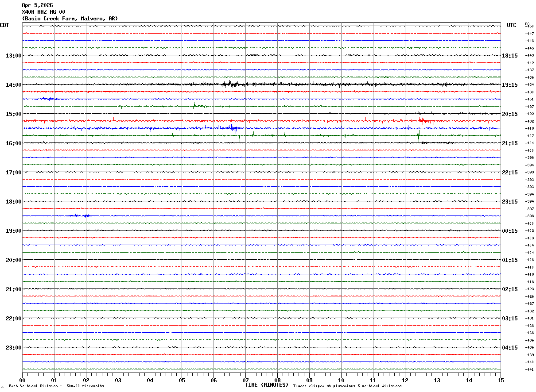This screenshot has width=536, height=392.
Task: Click the 00:15 UTC time label
Action: coord(510,231)
